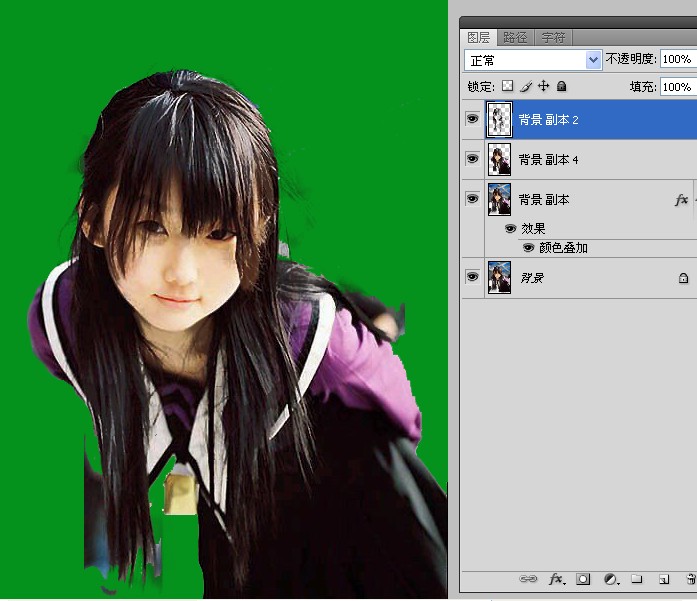This screenshot has width=697, height=601.
Task: Switch to the 字符 tab
Action: coord(553,38)
